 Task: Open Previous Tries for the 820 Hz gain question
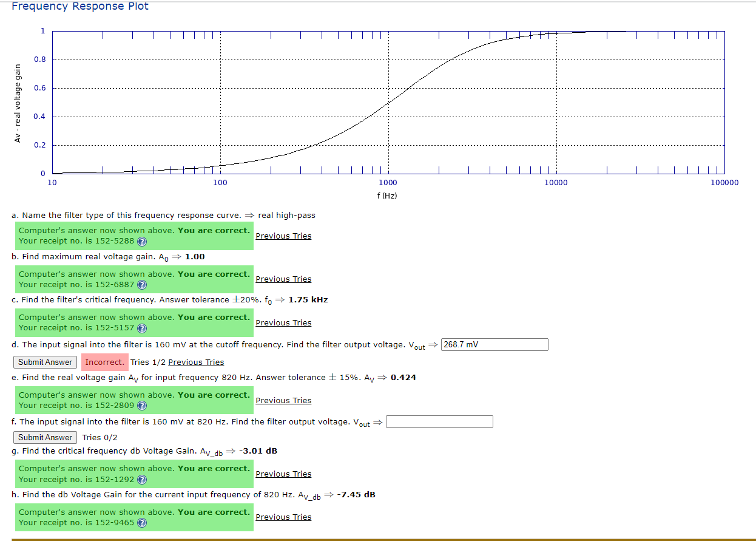(283, 400)
